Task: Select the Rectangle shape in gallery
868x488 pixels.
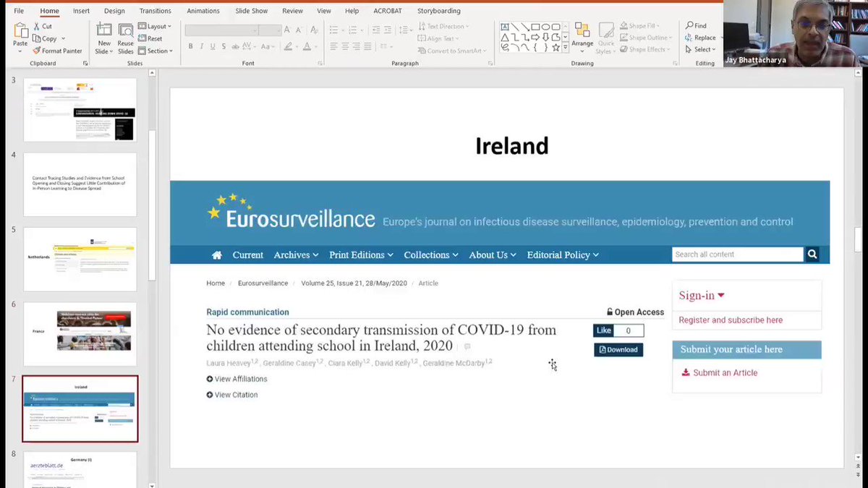Action: tap(535, 27)
